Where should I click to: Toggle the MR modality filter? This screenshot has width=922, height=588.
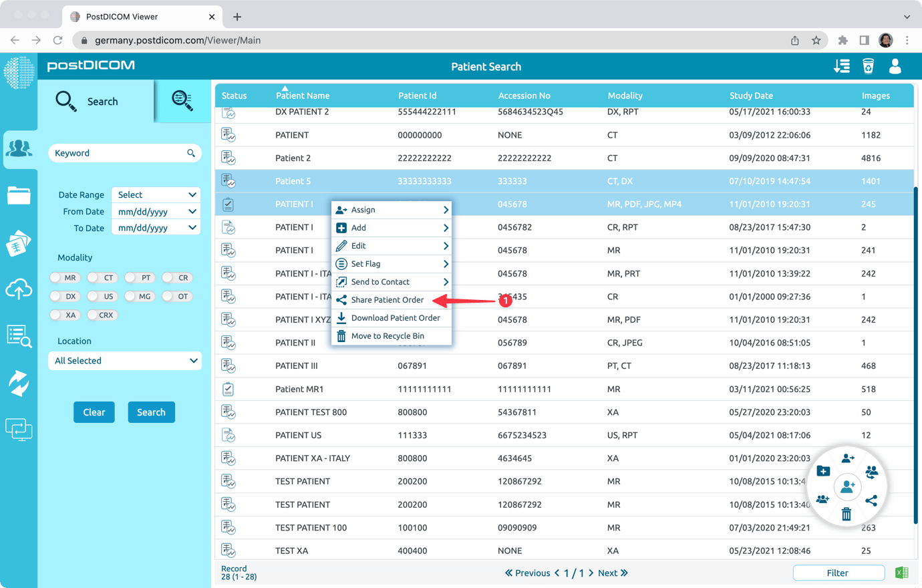(65, 277)
